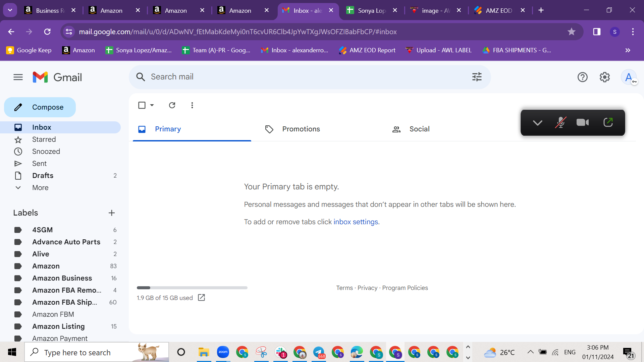Image resolution: width=644 pixels, height=362 pixels.
Task: Show search options filter icon
Action: [477, 77]
